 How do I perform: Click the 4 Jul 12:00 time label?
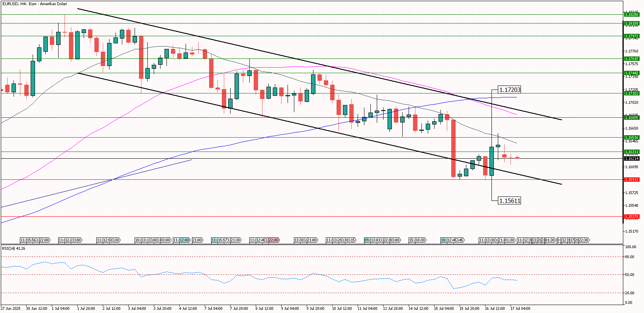tap(188, 309)
